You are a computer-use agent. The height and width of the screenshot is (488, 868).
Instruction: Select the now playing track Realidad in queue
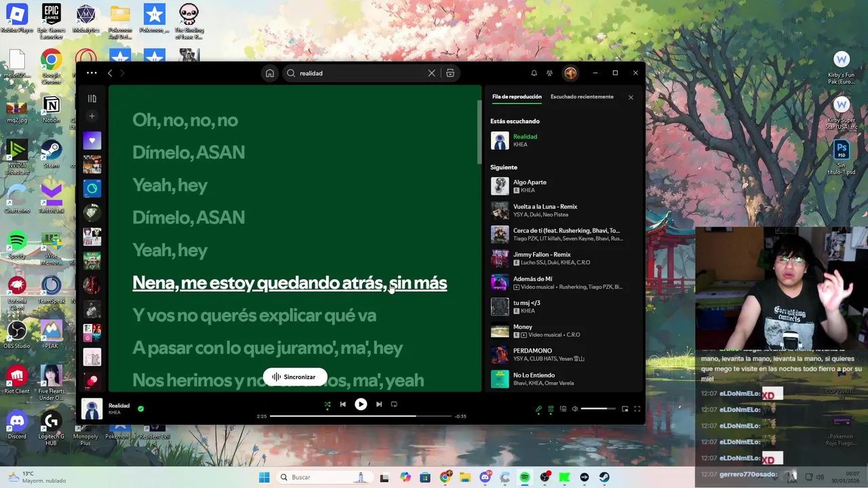coord(561,140)
